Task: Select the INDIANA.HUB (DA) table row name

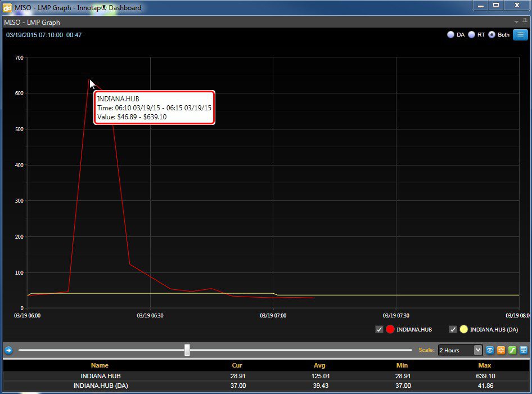Action: tap(101, 386)
